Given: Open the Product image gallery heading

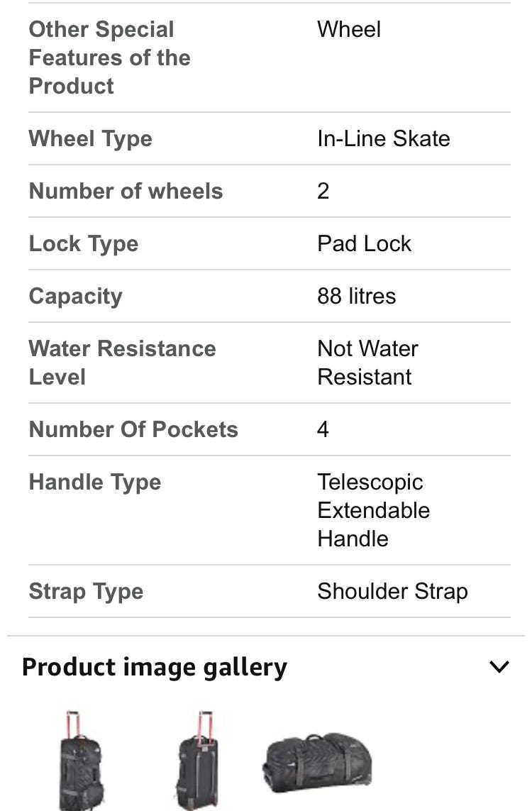Looking at the screenshot, I should pos(155,667).
